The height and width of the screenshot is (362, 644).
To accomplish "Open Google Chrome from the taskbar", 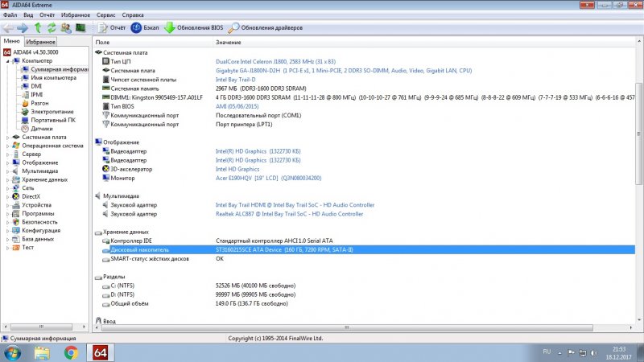I will click(x=71, y=352).
